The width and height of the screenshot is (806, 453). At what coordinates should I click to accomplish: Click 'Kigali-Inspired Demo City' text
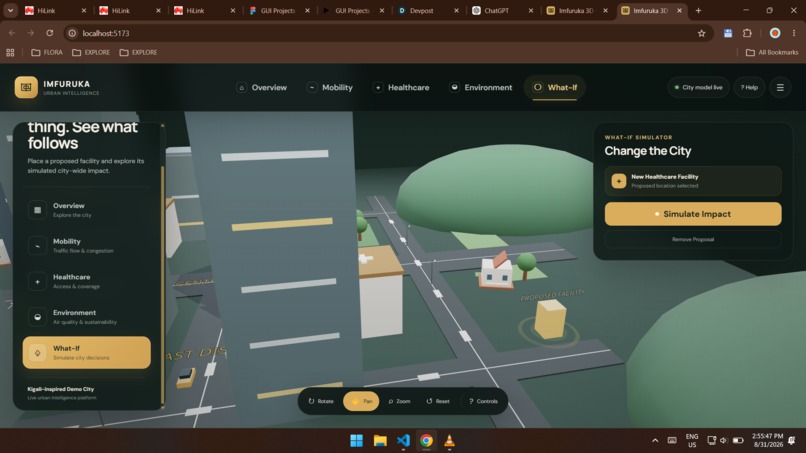tap(61, 389)
